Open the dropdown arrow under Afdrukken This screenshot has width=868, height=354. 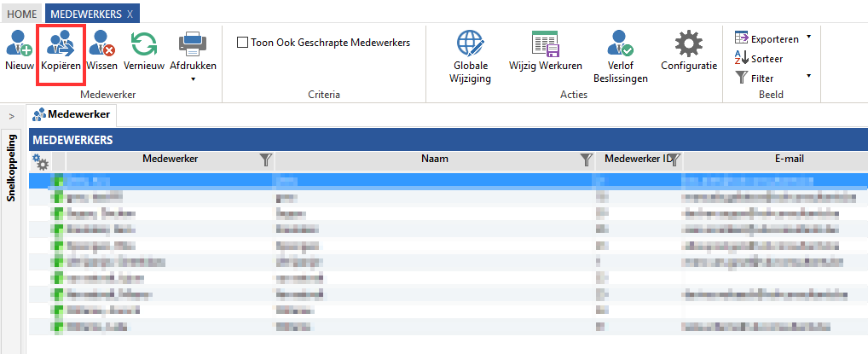(x=193, y=79)
